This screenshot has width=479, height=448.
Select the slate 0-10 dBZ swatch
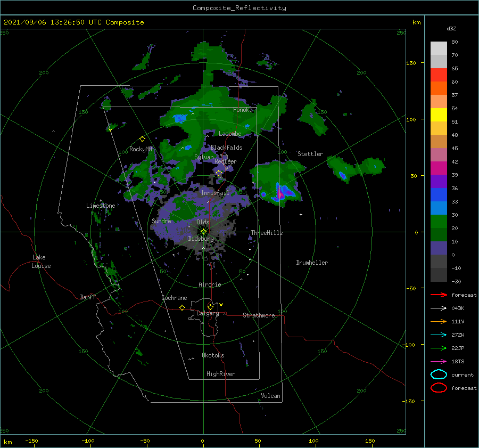pos(439,248)
